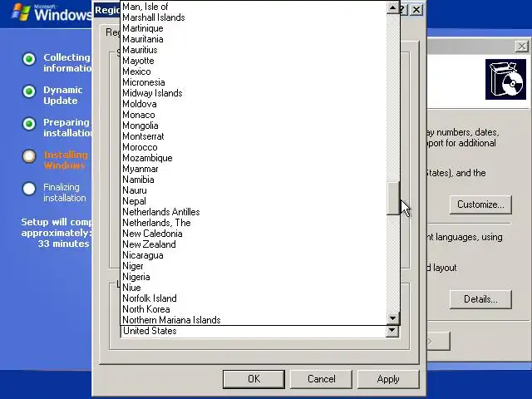The height and width of the screenshot is (399, 532).
Task: Select Midway Islands entry
Action: [254, 93]
